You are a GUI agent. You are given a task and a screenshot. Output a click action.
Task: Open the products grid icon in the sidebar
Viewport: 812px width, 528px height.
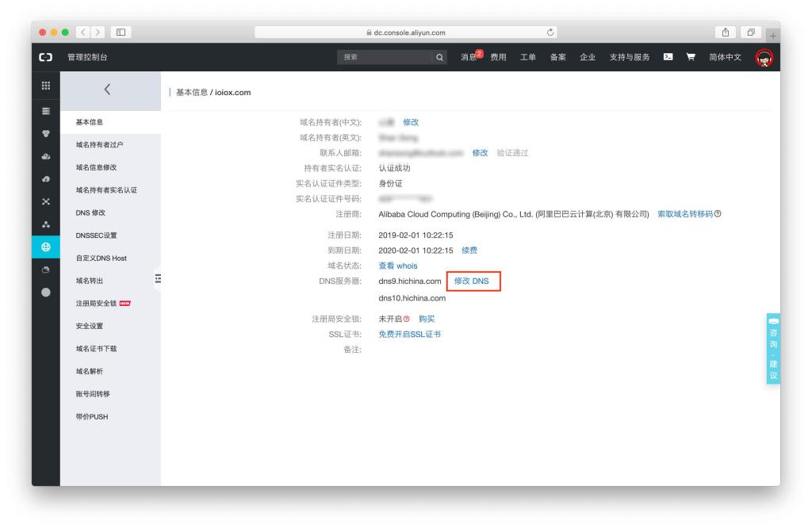coord(46,85)
